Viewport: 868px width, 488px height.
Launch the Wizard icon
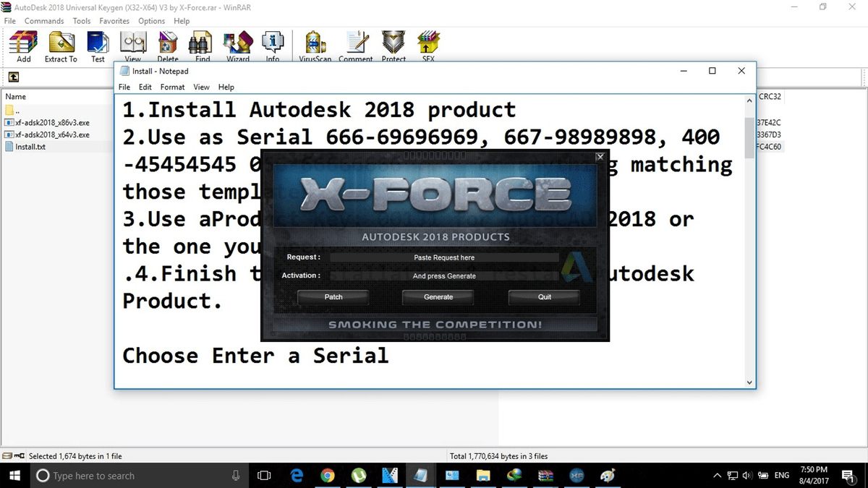tap(238, 45)
